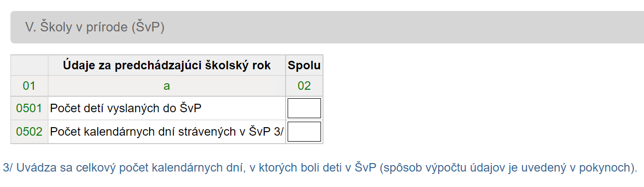The height and width of the screenshot is (187, 644).
Task: Focus the Spolu input for row 0502
Action: pyautogui.click(x=304, y=132)
